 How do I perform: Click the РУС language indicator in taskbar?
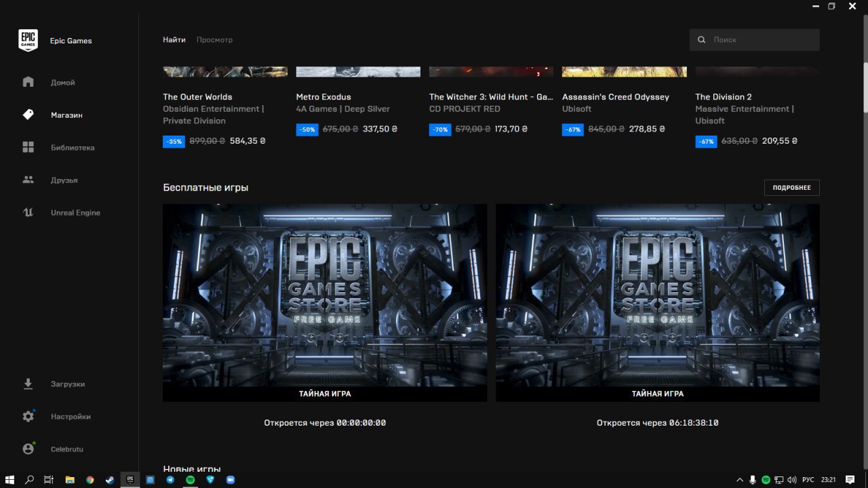[808, 480]
